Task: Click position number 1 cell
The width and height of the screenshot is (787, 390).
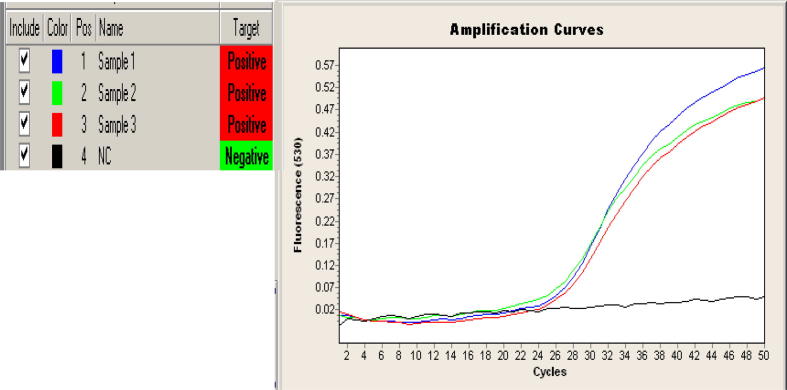Action: (84, 62)
